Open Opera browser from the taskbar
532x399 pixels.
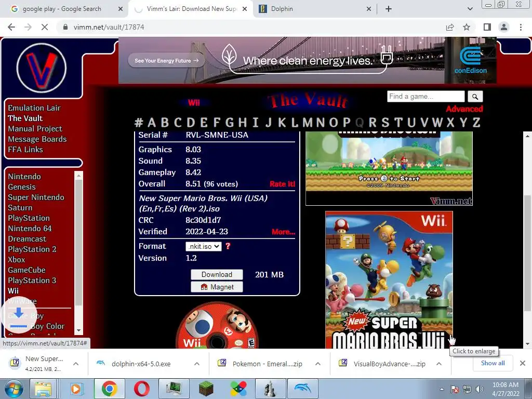coord(142,389)
